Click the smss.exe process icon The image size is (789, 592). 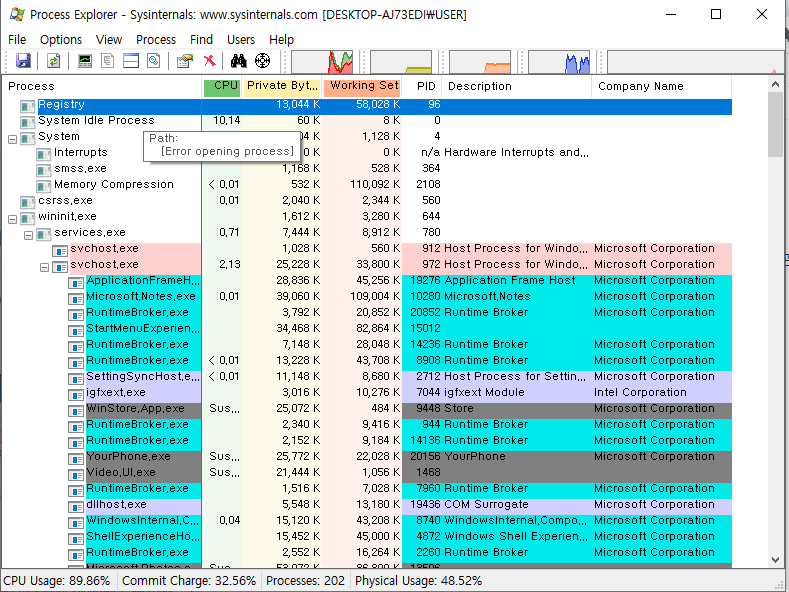coord(43,170)
